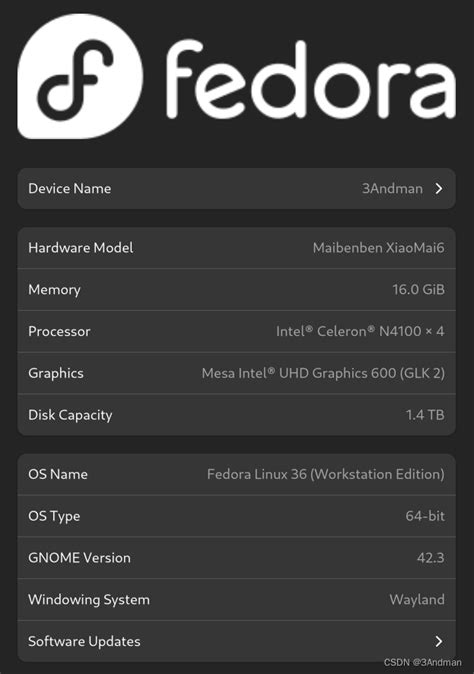Open the Software Updates row
Viewport: 474px width, 674px height.
[236, 641]
